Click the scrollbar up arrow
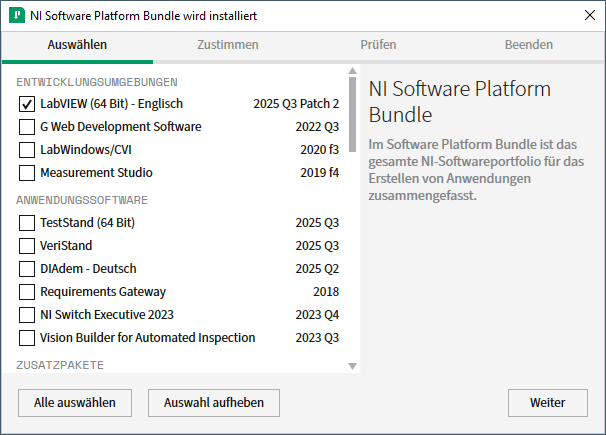 pyautogui.click(x=352, y=72)
